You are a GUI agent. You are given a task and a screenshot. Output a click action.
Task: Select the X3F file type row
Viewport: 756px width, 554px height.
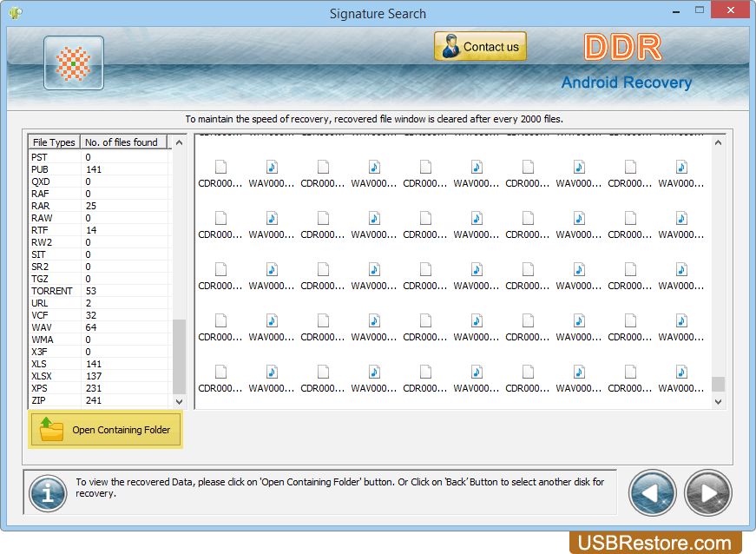coord(99,352)
